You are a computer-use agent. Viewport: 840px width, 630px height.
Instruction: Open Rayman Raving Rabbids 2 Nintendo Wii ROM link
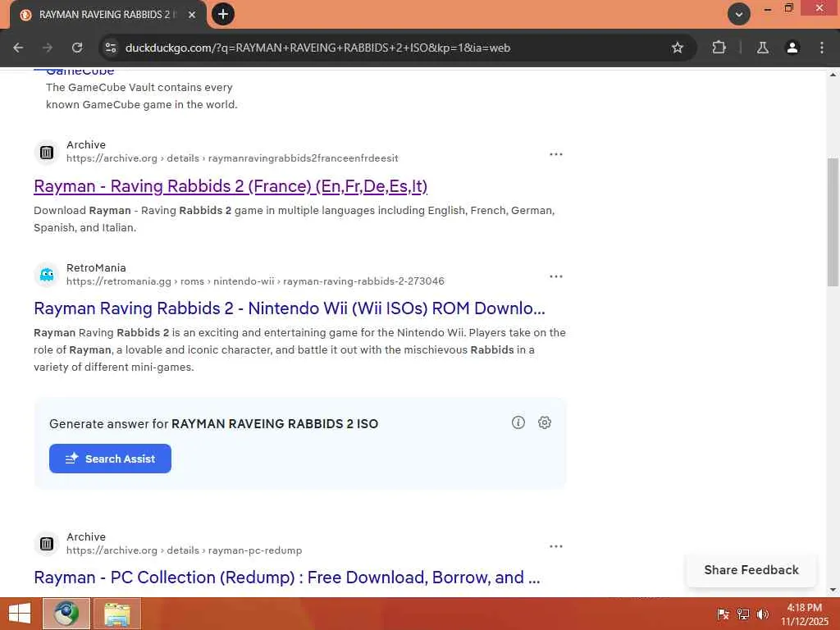click(x=290, y=308)
